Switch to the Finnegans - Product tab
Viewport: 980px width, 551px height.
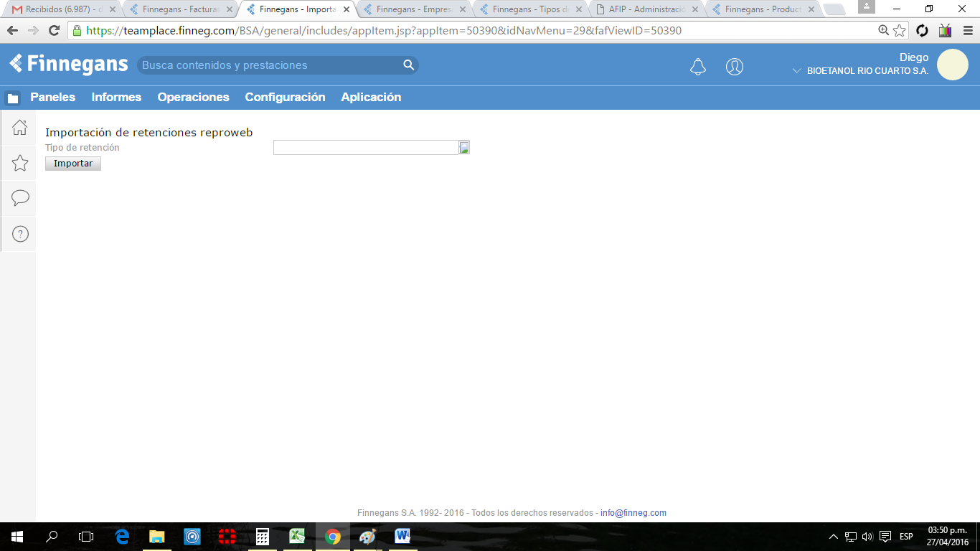[763, 9]
